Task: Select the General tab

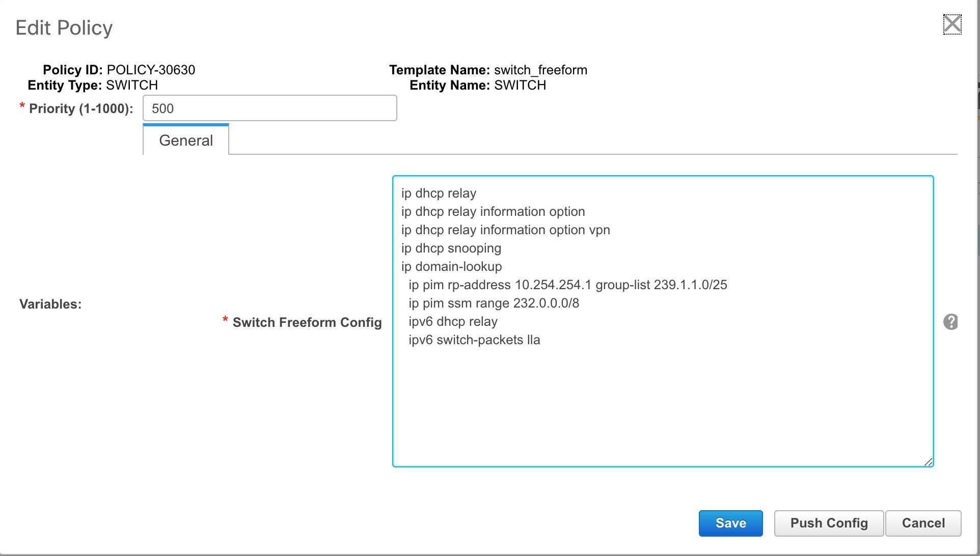Action: pyautogui.click(x=186, y=140)
